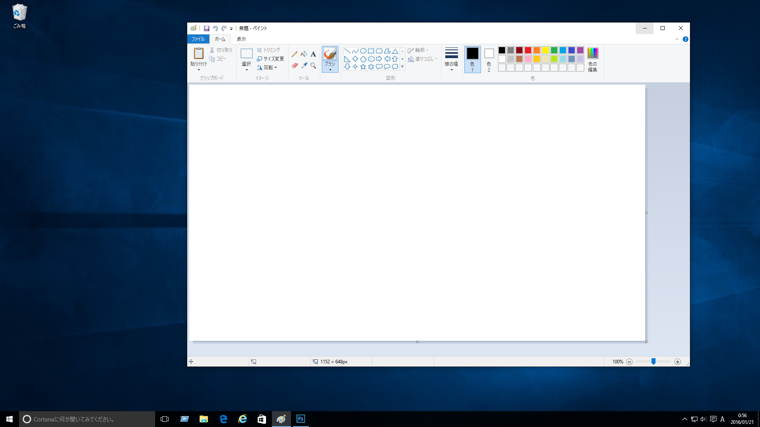Viewport: 760px width, 427px height.
Task: Choose the Rounded rectangle shape
Action: (379, 51)
